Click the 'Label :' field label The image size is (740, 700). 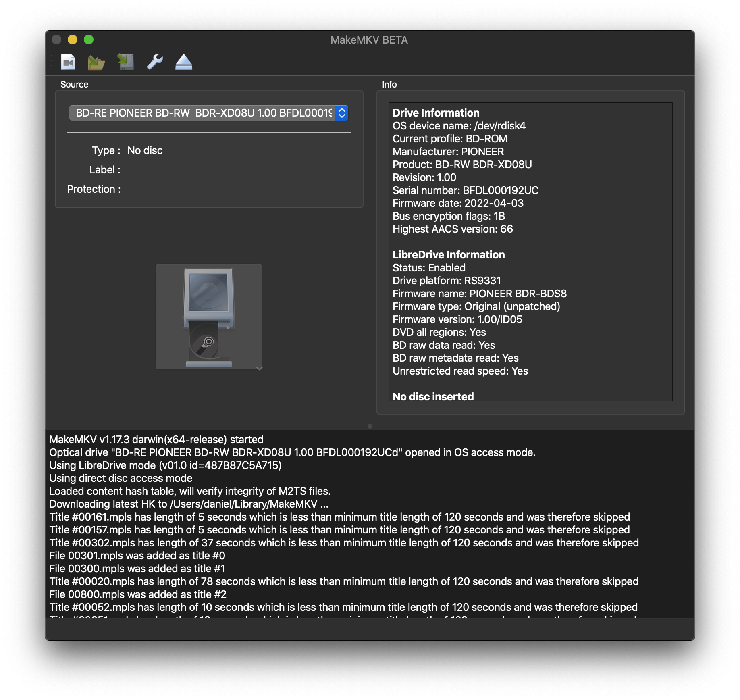(105, 170)
